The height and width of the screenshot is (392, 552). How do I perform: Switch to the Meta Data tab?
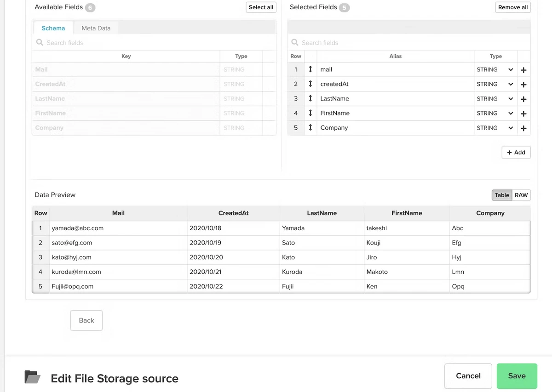96,28
